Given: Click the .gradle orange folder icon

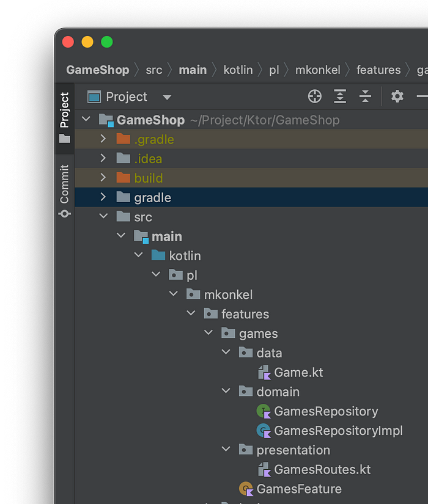Looking at the screenshot, I should click(124, 139).
